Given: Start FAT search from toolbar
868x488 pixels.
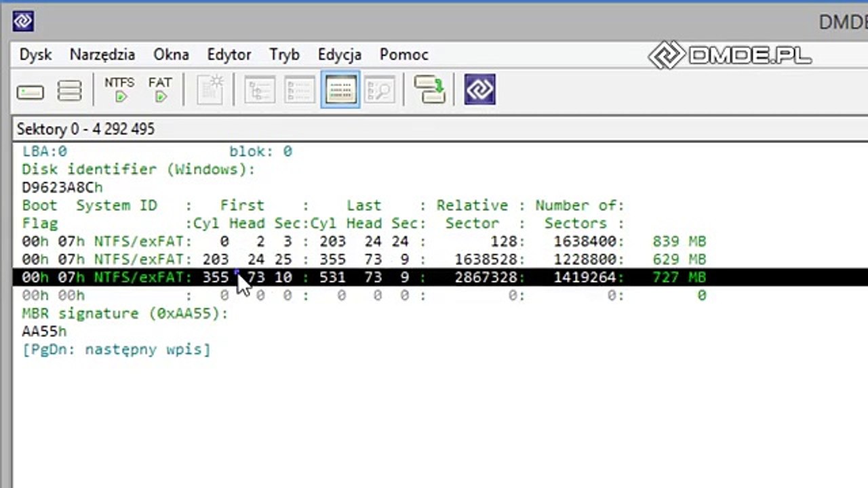Looking at the screenshot, I should coord(160,89).
